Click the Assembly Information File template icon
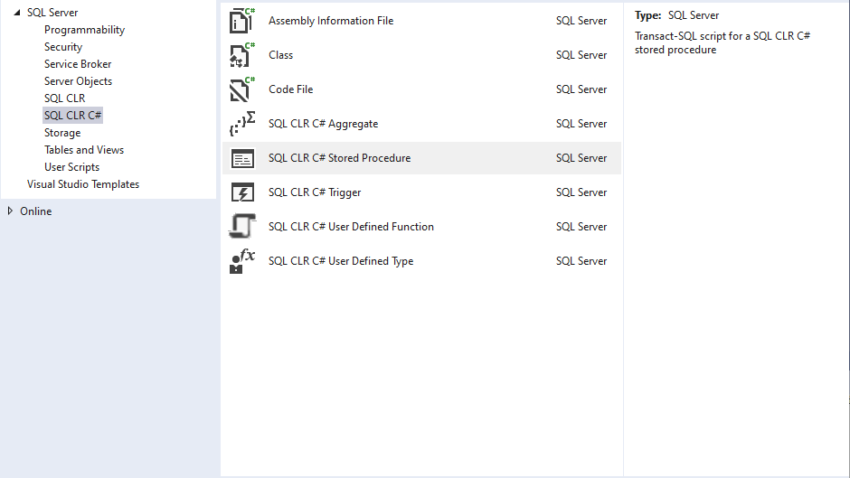 [x=242, y=21]
